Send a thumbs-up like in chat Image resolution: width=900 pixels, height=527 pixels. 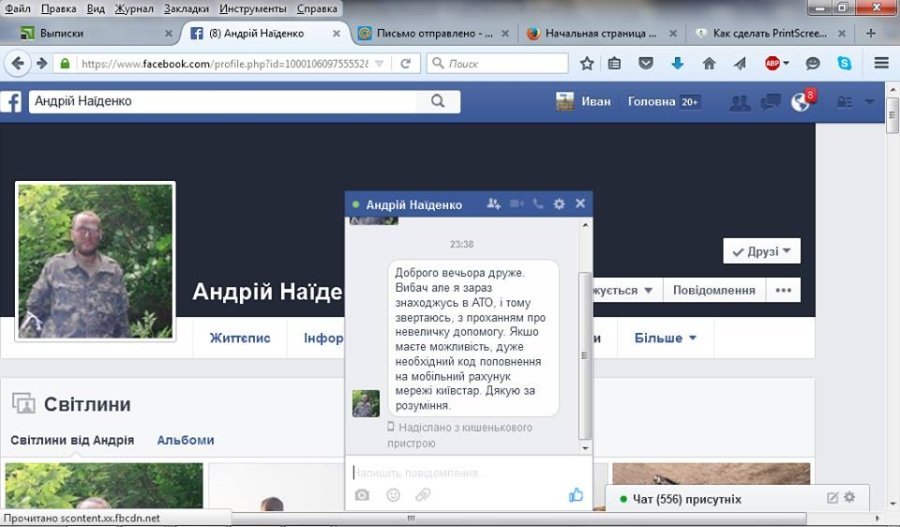(x=576, y=494)
